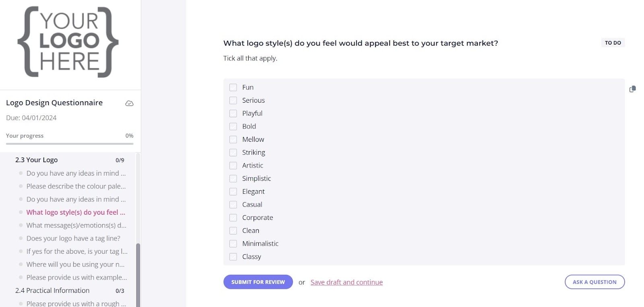Screen dimensions: 644x307
Task: Open Save draft and continue
Action: click(347, 282)
